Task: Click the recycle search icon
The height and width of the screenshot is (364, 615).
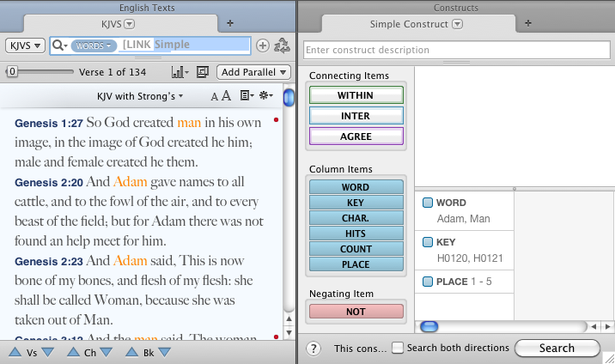Action: (281, 45)
